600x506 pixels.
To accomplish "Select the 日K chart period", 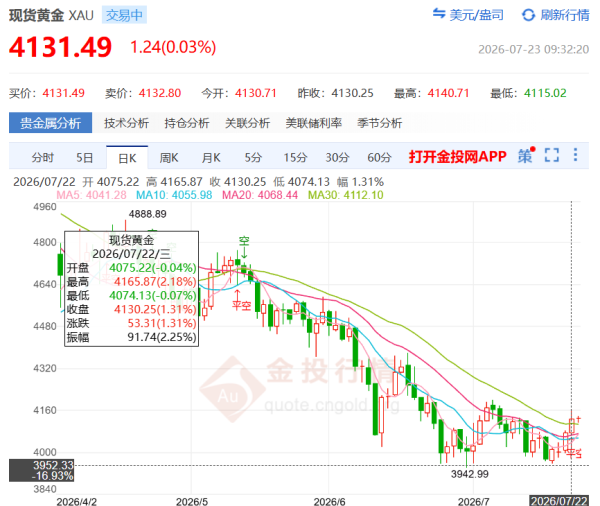I will pyautogui.click(x=127, y=158).
